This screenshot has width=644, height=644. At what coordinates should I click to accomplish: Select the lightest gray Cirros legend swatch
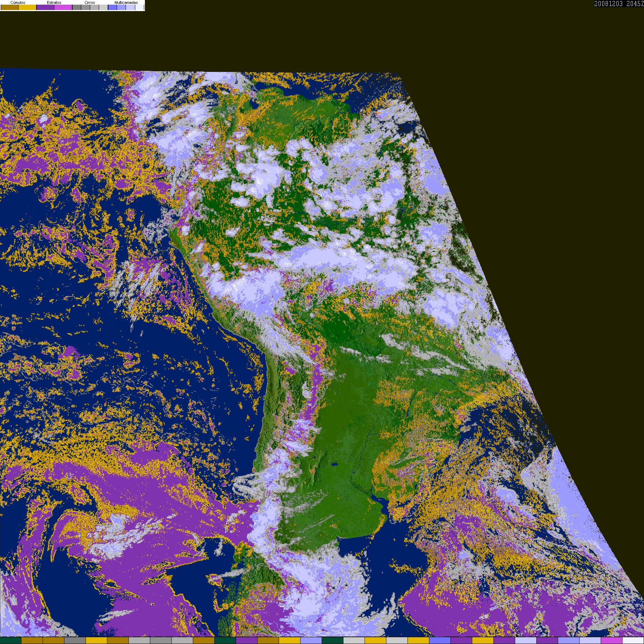[103, 8]
